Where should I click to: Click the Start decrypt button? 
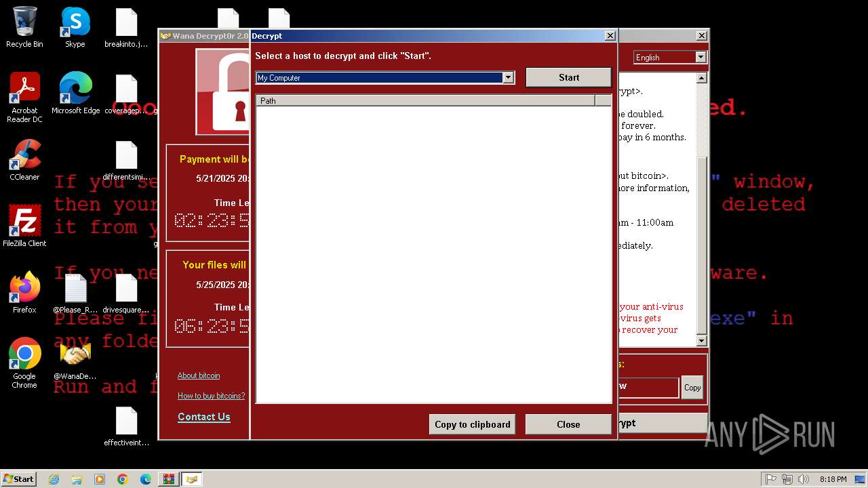(x=568, y=77)
